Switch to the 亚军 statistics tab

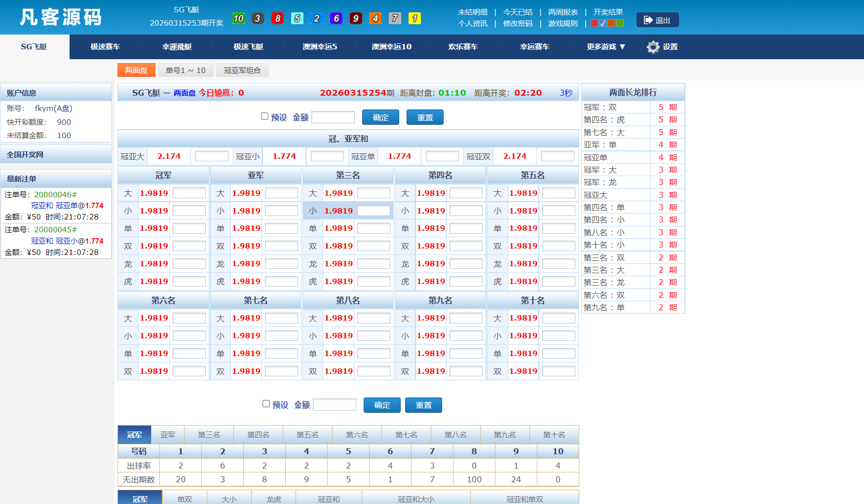click(x=167, y=434)
